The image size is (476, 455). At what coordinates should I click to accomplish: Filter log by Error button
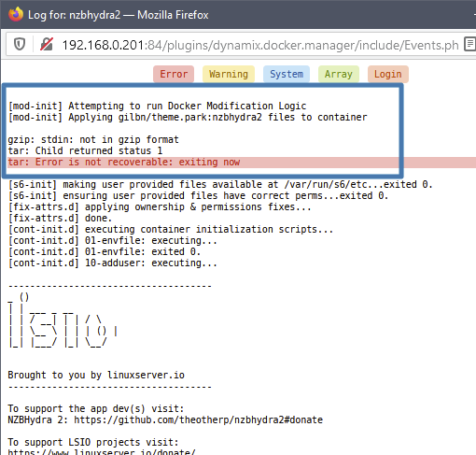click(x=174, y=74)
